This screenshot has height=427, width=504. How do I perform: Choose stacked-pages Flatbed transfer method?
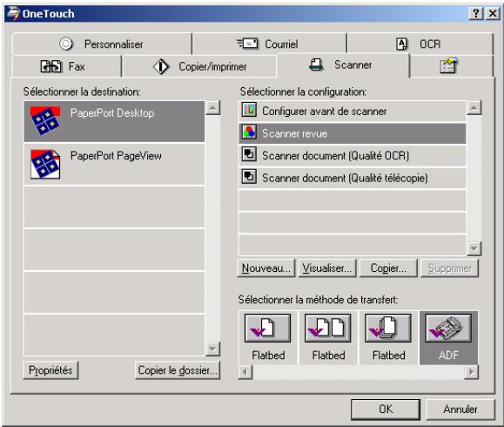pos(388,337)
